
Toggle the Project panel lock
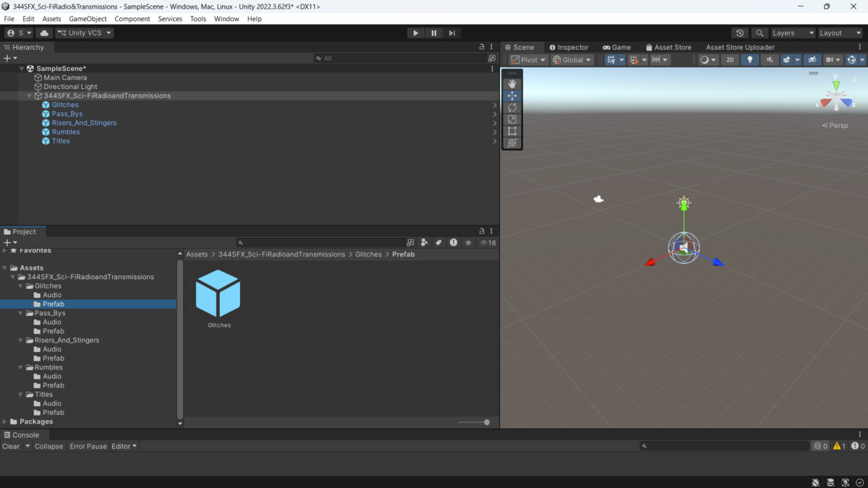(x=482, y=231)
